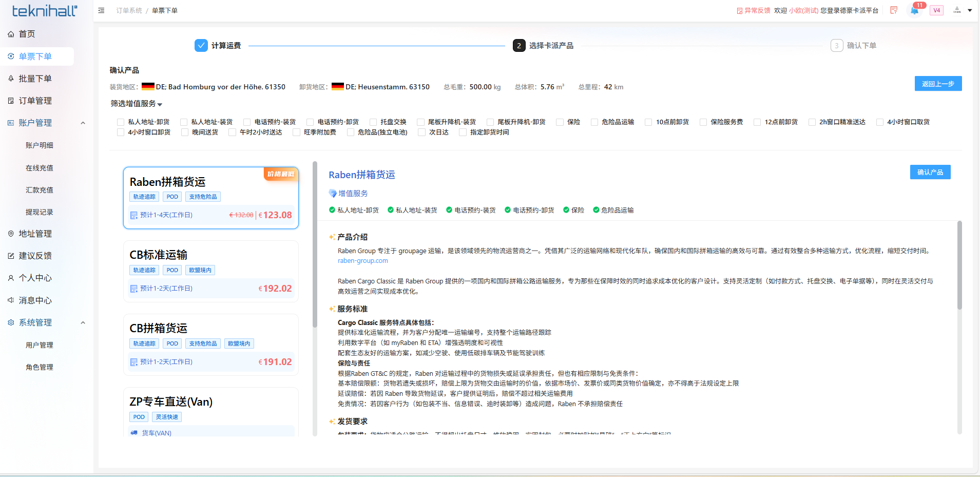Viewport: 980px width, 477px height.
Task: Open 订单管理 in the sidebar menu
Action: (x=35, y=101)
